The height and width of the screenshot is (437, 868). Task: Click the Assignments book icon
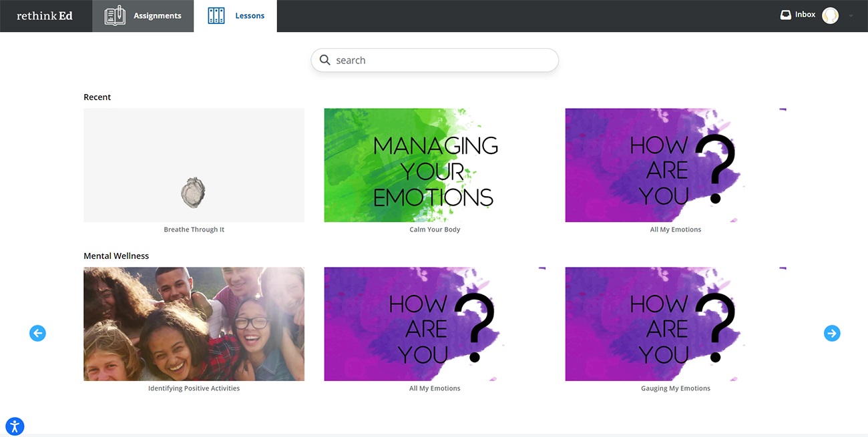point(115,15)
